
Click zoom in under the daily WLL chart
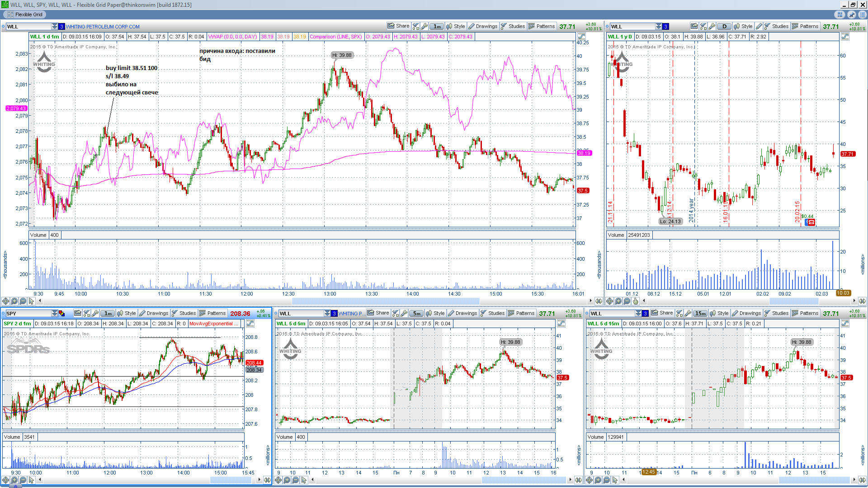[618, 301]
